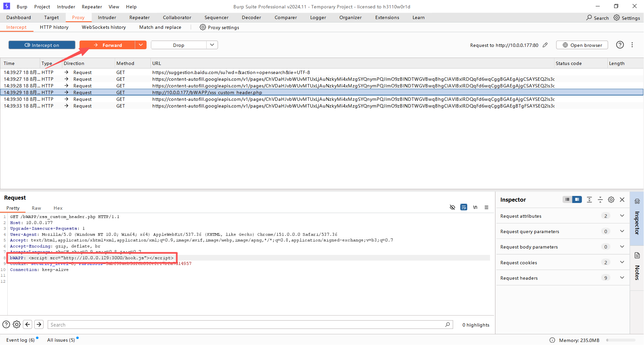Go to next search match arrow
Viewport: 644px width, 345px height.
coord(39,325)
